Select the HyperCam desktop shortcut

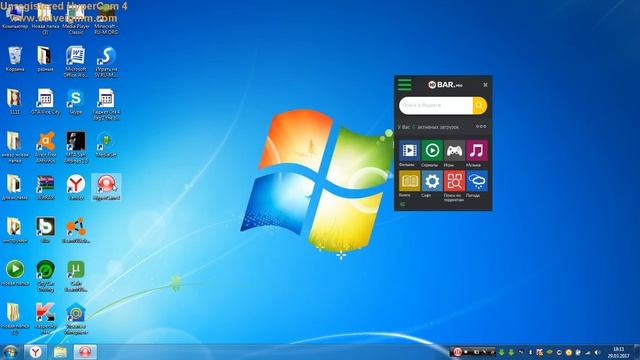tap(106, 187)
